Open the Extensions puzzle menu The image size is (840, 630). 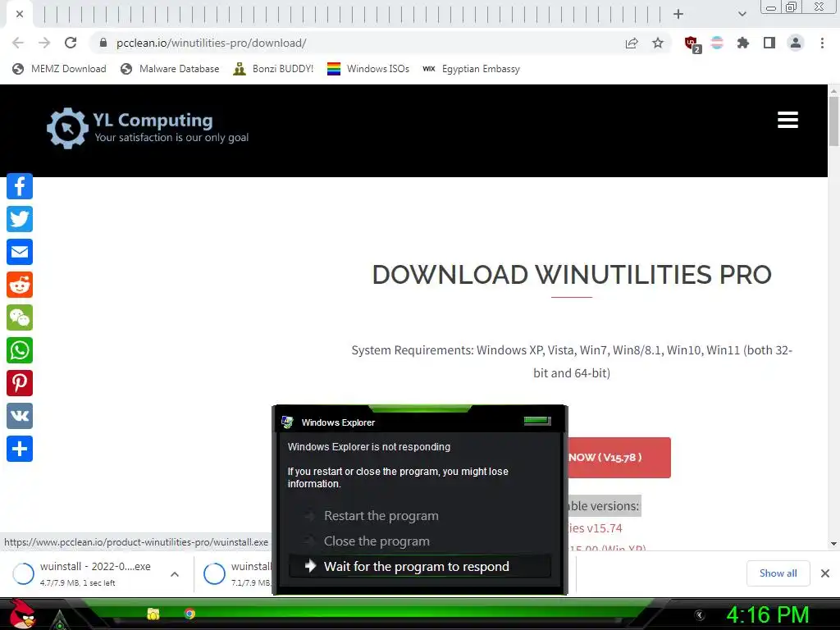pos(742,43)
